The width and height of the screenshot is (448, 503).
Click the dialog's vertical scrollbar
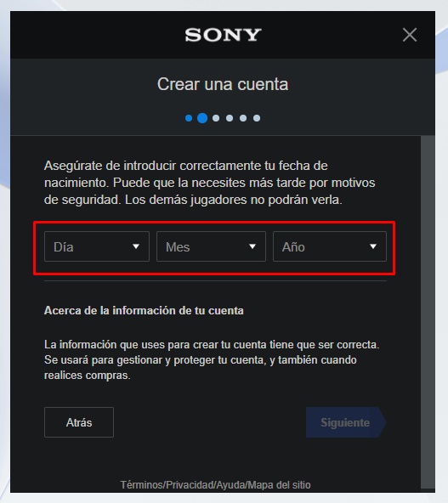coord(428,312)
